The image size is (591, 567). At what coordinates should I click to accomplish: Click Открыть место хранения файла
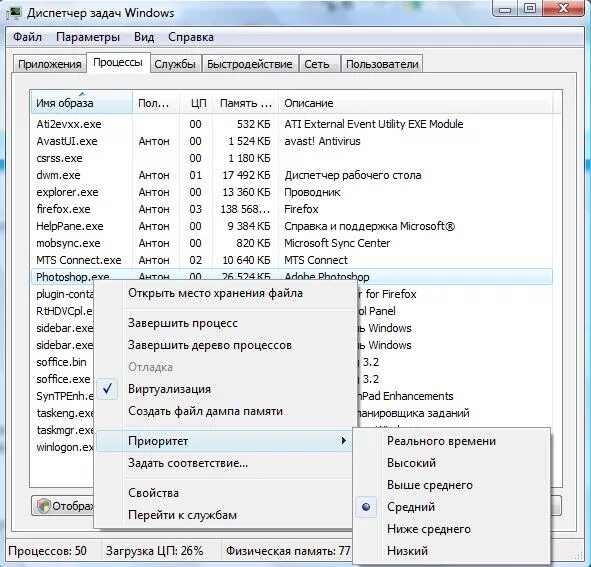point(215,293)
